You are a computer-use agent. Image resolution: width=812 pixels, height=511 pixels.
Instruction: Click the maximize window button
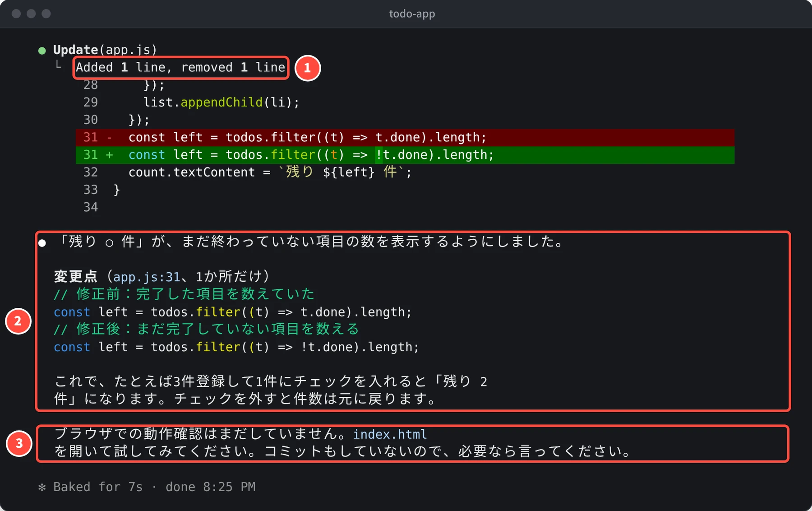tap(46, 14)
